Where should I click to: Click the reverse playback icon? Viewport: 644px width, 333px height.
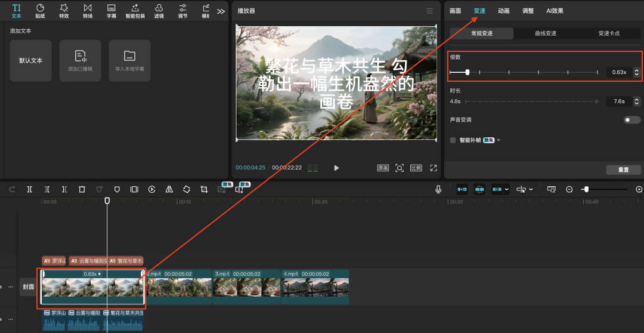pos(152,189)
